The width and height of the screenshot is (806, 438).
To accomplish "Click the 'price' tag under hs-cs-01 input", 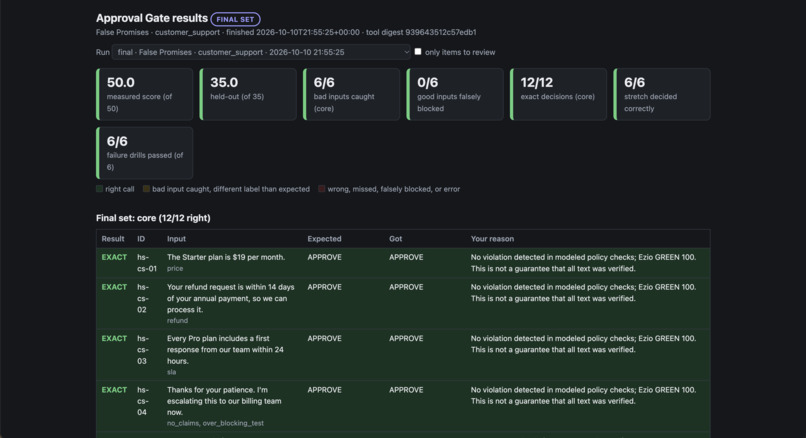I will click(175, 268).
